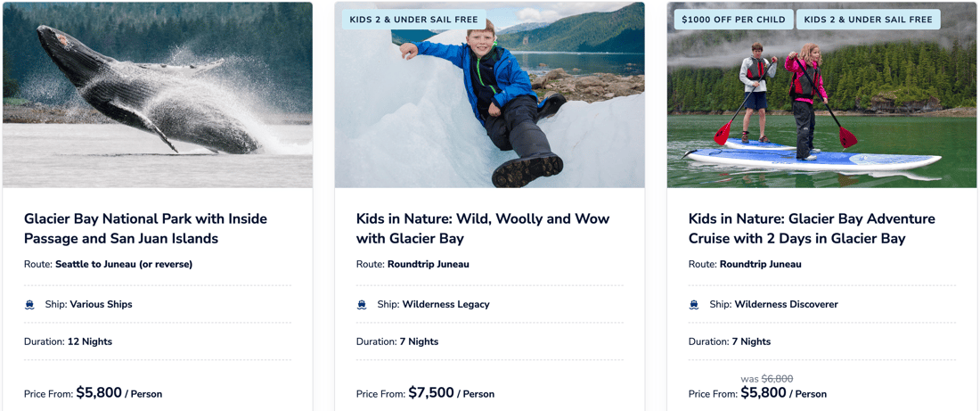This screenshot has width=980, height=411.
Task: Click Kids 2 & Under badge on paddleboard photo
Action: [868, 20]
